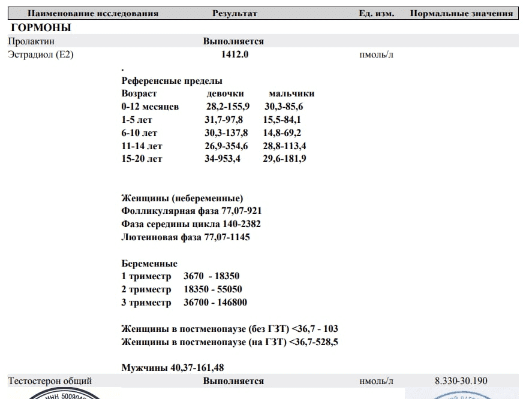532x399 pixels.
Task: Select the 'Пролактин' row label
Action: point(31,41)
